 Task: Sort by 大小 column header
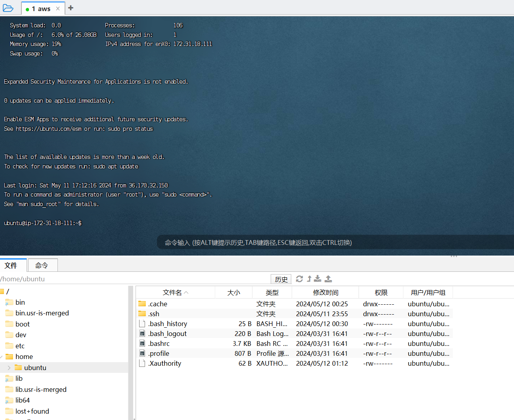click(x=233, y=292)
